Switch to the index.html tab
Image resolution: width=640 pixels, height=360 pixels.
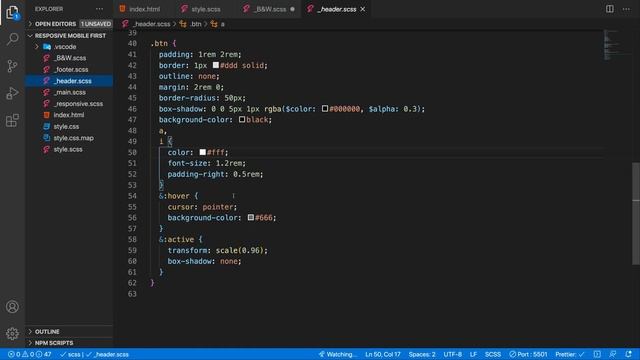tap(140, 9)
